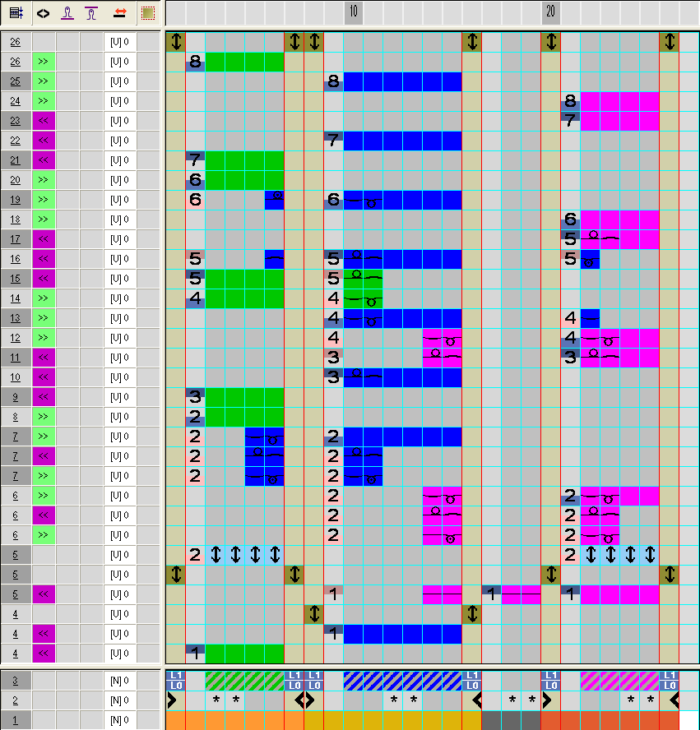Viewport: 700px width, 730px height.
Task: Toggle the ">>" direction cell in row 25
Action: coord(44,81)
